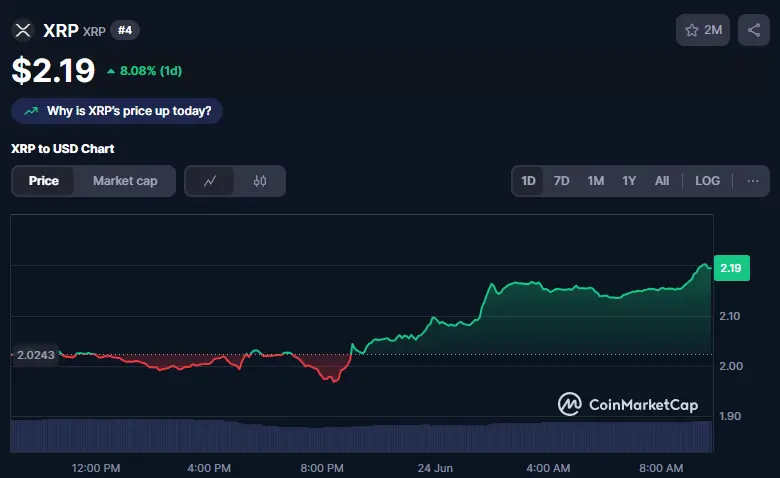Click the rank #4 badge
This screenshot has height=478, width=780.
124,30
